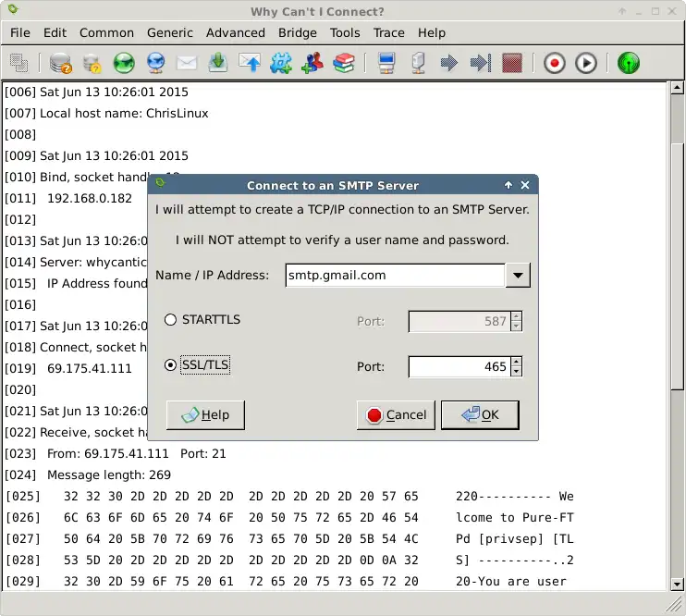Roll up the SMTP dialog with arrow button

tap(508, 185)
